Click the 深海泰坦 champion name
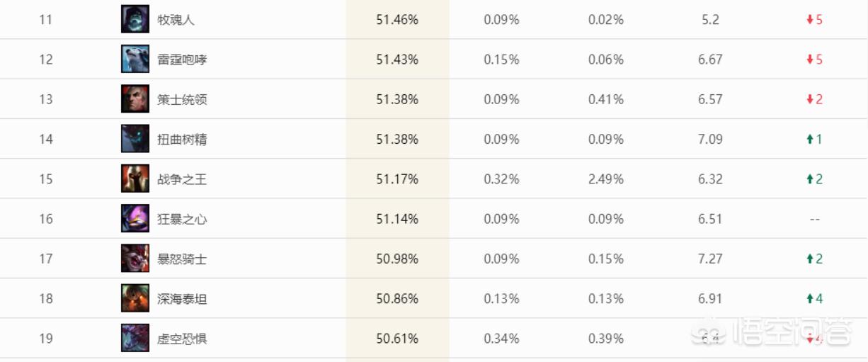 pyautogui.click(x=182, y=299)
